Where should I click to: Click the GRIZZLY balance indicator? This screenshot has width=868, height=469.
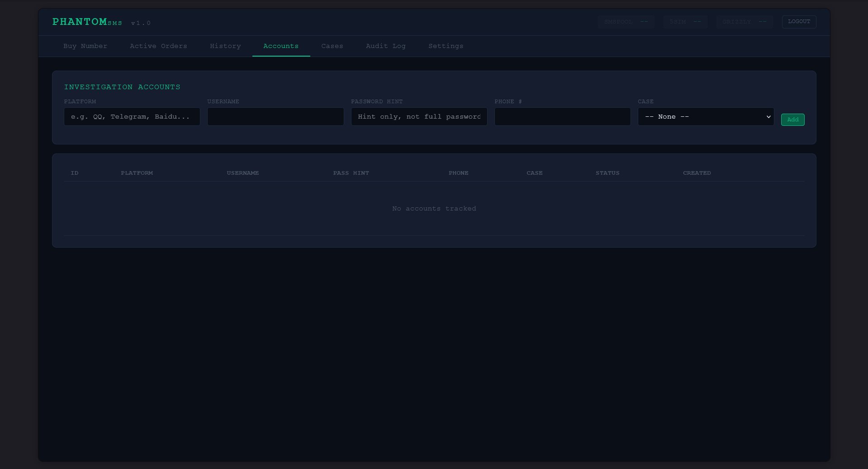pos(744,22)
